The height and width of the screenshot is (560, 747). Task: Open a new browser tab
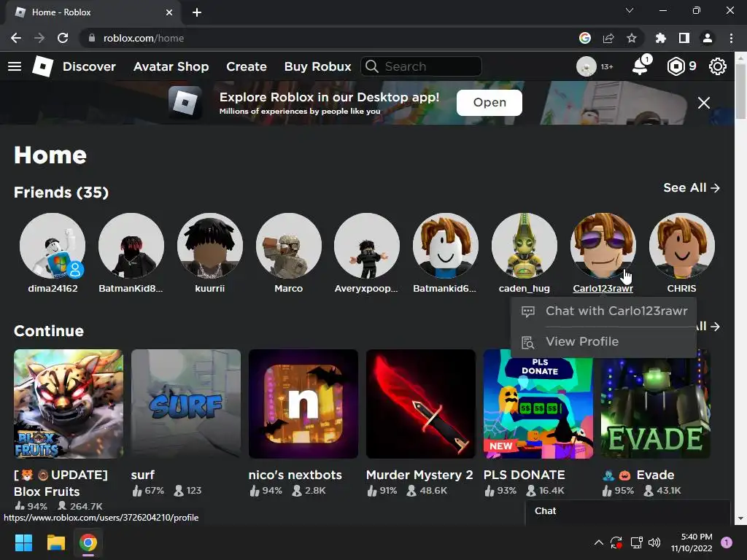point(197,12)
